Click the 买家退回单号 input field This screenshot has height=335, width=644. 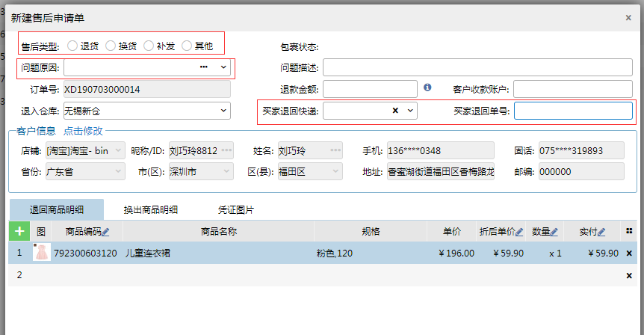(x=574, y=111)
